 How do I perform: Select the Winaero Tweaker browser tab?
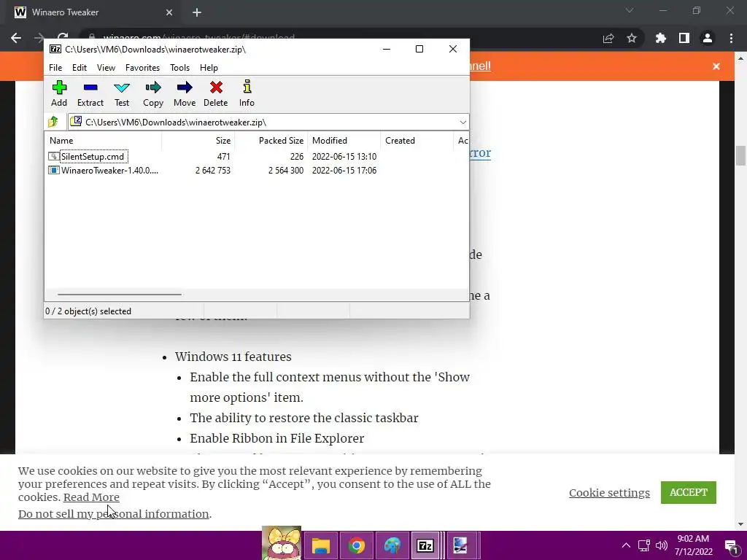(93, 12)
